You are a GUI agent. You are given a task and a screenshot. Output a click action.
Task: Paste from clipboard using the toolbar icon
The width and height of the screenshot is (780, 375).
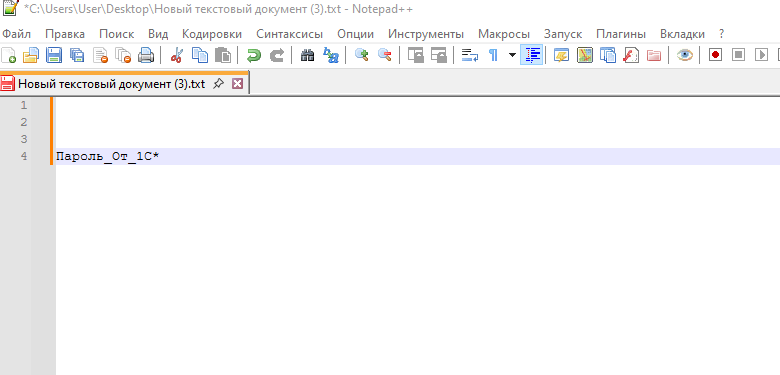pyautogui.click(x=223, y=55)
